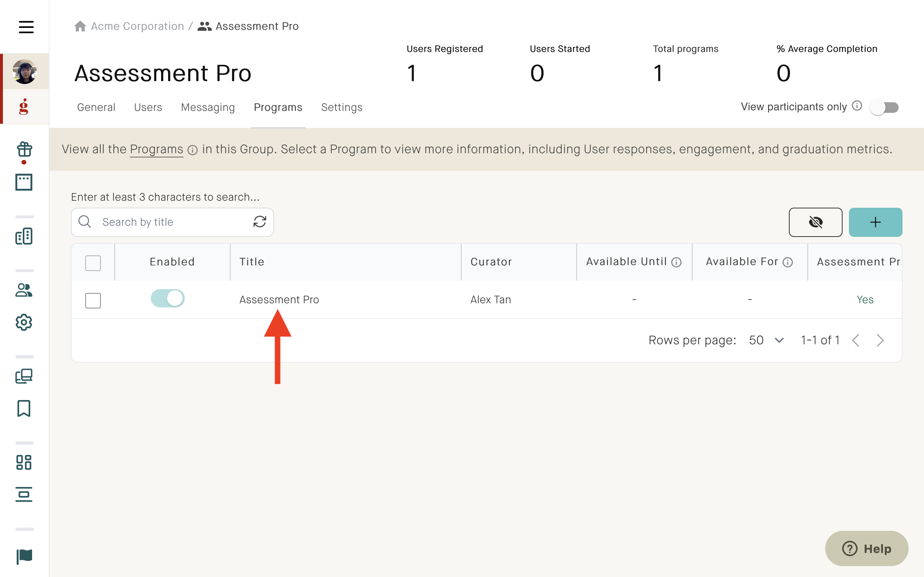Check the Assessment Pro row checkbox

pos(93,300)
